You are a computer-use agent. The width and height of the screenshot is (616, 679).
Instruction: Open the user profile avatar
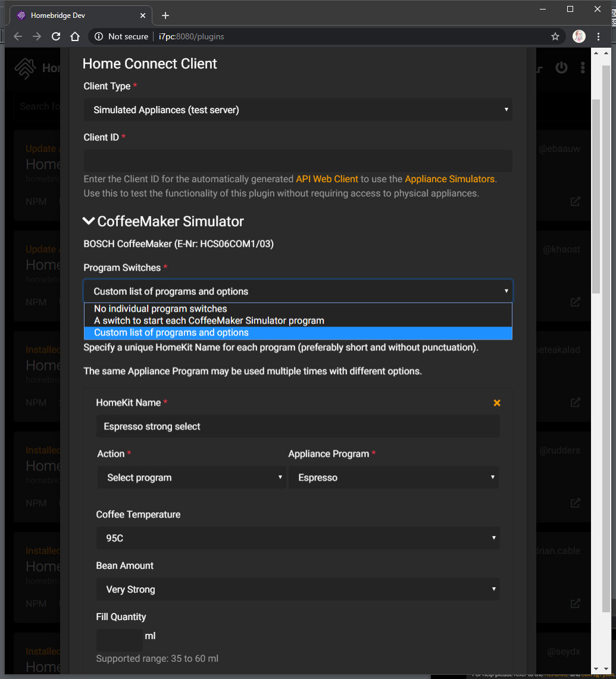pyautogui.click(x=579, y=36)
